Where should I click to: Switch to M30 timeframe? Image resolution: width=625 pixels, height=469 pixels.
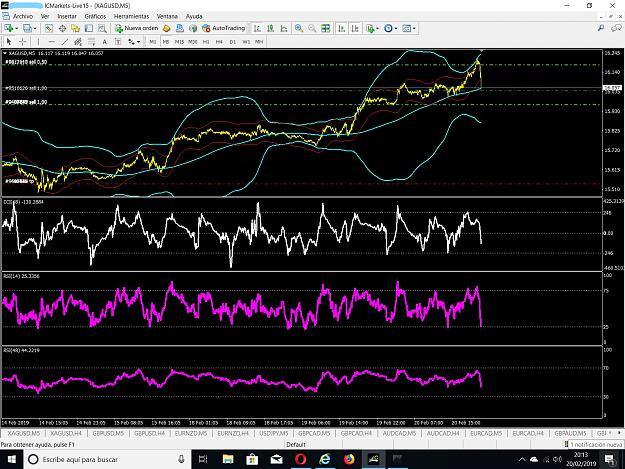193,41
